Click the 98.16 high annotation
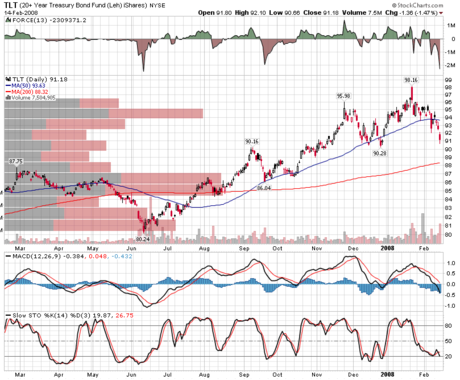Image resolution: width=460 pixels, height=380 pixels. point(411,80)
